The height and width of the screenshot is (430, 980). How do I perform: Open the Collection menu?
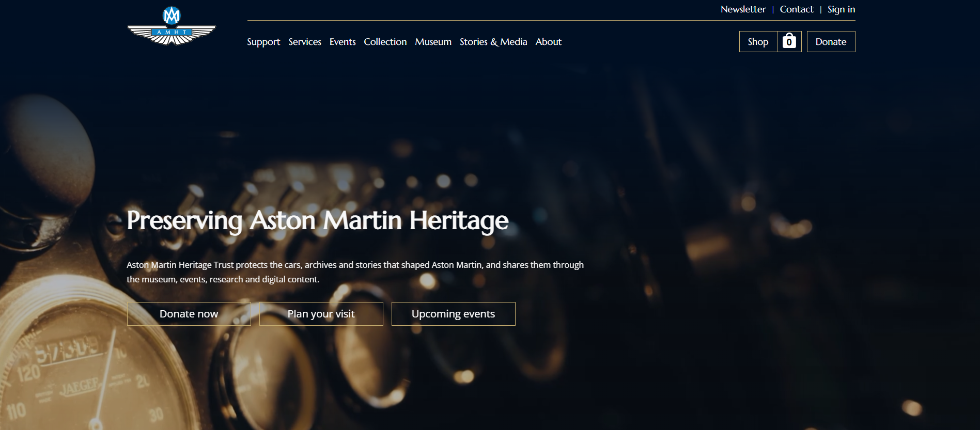pos(385,42)
